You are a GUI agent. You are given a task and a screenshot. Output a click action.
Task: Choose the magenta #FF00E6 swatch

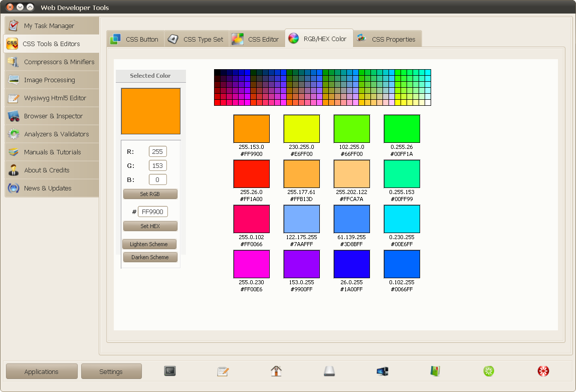pyautogui.click(x=252, y=264)
